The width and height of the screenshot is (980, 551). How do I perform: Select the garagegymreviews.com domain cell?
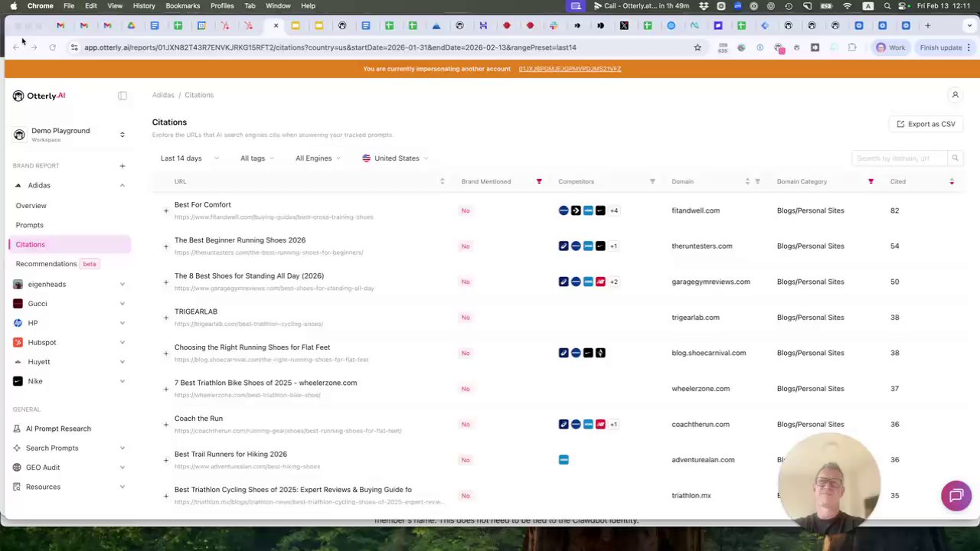click(710, 282)
